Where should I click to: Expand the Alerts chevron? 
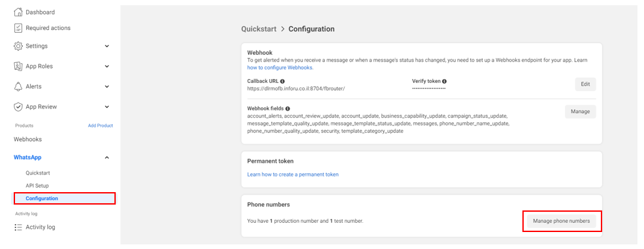(x=107, y=86)
